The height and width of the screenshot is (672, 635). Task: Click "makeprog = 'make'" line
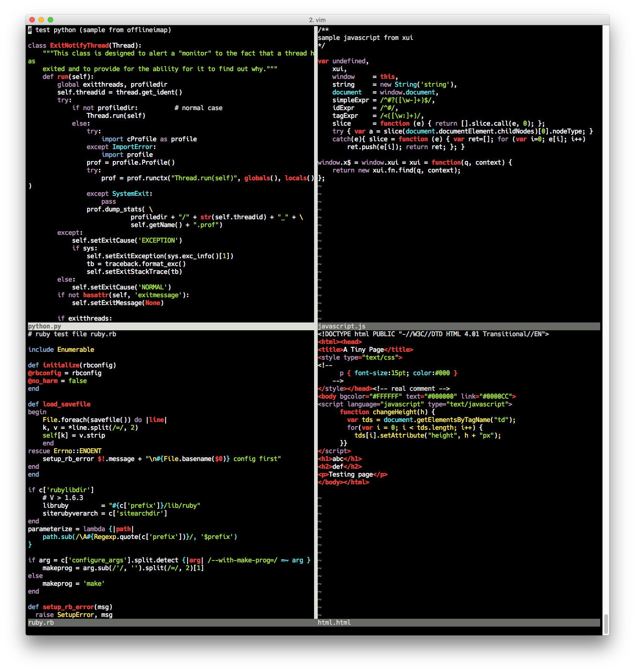point(74,583)
